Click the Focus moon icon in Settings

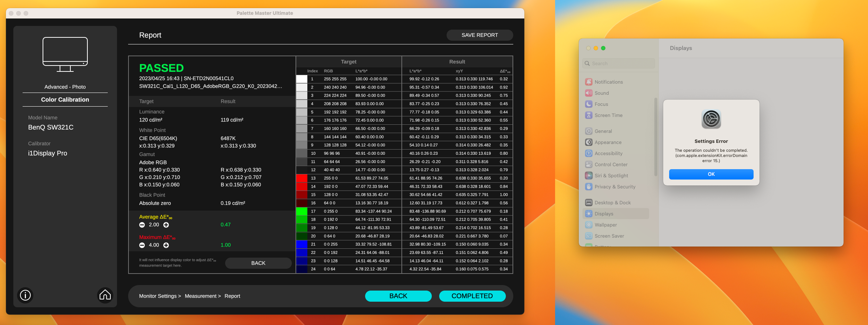pos(589,104)
